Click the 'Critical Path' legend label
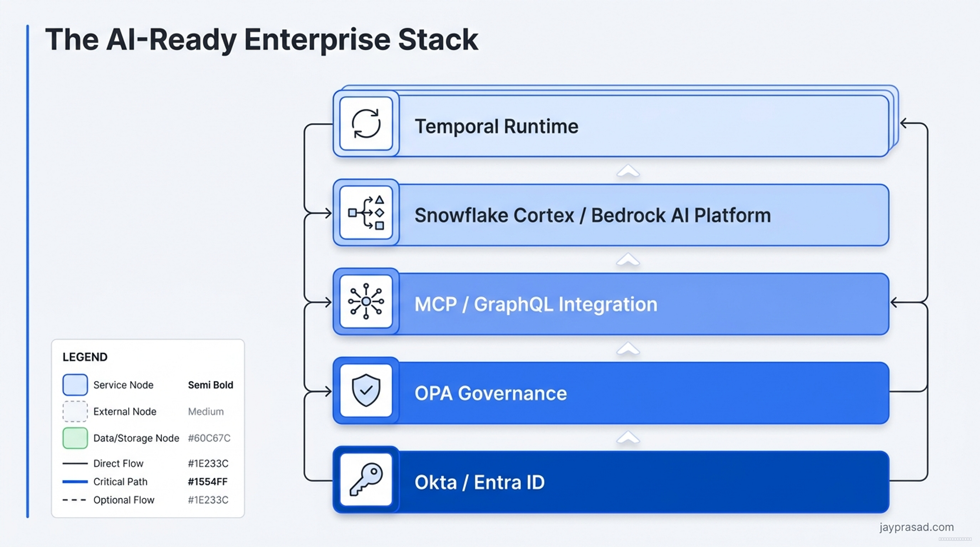This screenshot has height=547, width=980. 120,482
